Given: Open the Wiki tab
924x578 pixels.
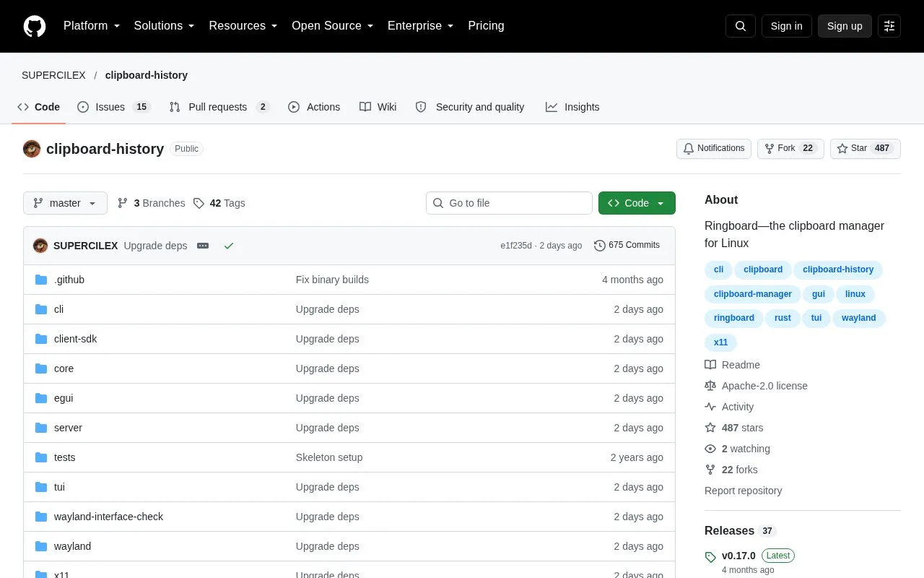Looking at the screenshot, I should [x=378, y=107].
